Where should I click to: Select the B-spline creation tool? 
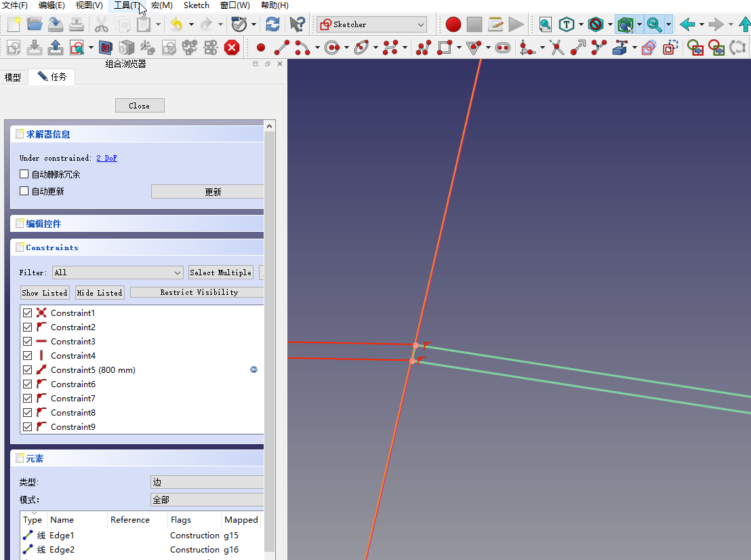click(x=391, y=47)
